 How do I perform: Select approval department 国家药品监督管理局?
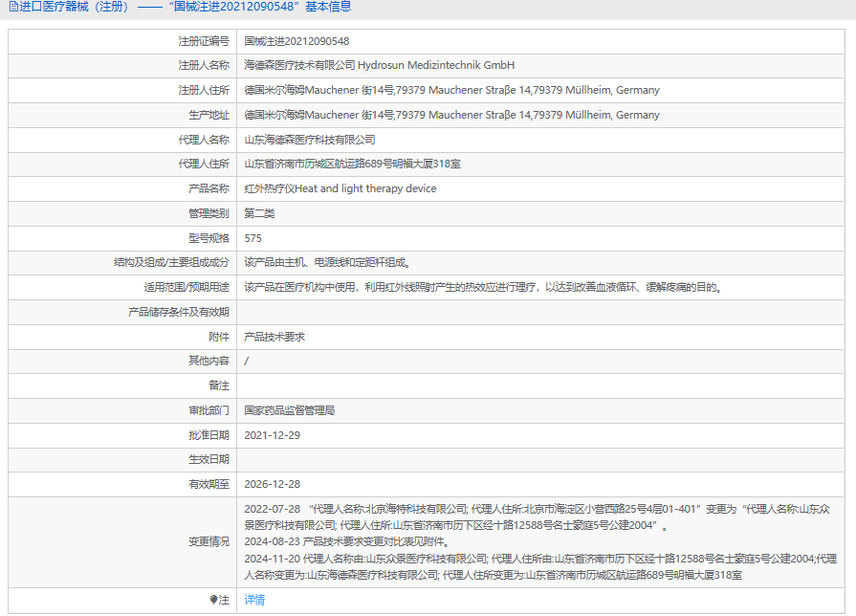pyautogui.click(x=290, y=410)
